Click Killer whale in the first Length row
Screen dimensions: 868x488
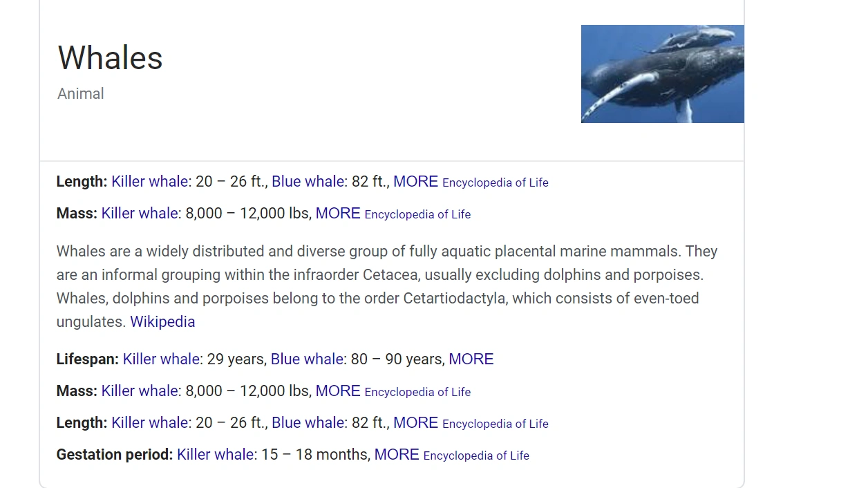(149, 182)
